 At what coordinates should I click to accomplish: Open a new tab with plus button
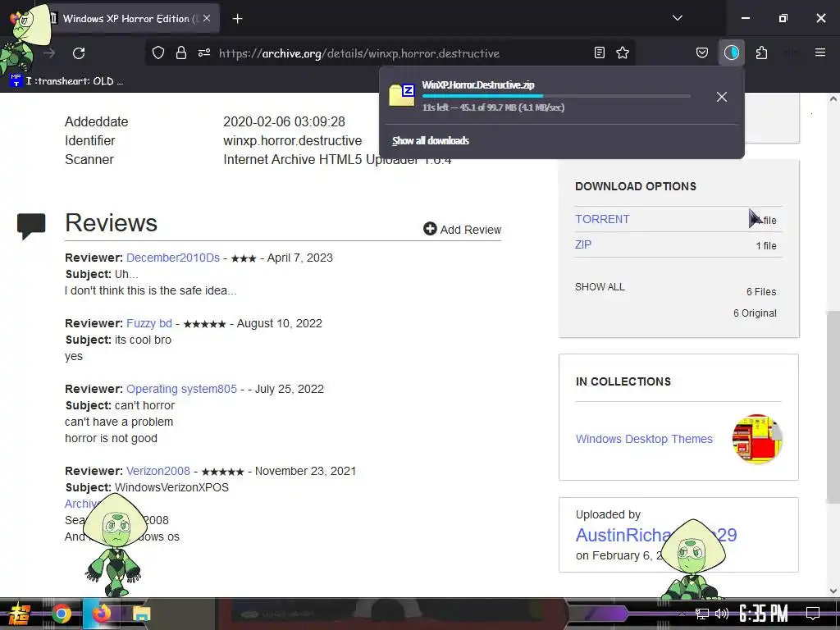pos(237,19)
